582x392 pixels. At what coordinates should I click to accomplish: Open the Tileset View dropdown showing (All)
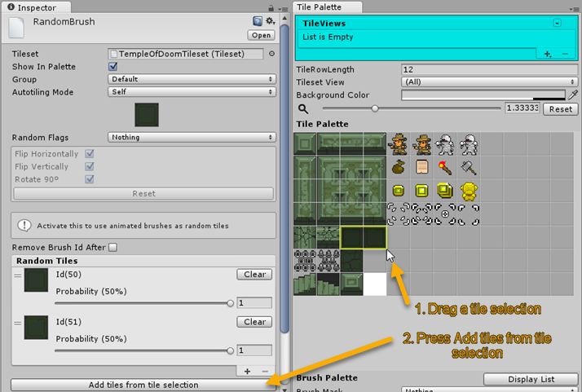click(489, 81)
